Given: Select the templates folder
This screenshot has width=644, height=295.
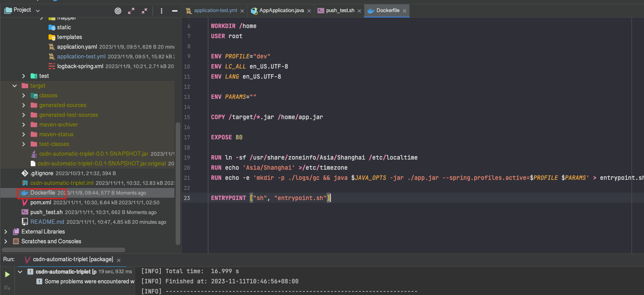Looking at the screenshot, I should coord(69,37).
